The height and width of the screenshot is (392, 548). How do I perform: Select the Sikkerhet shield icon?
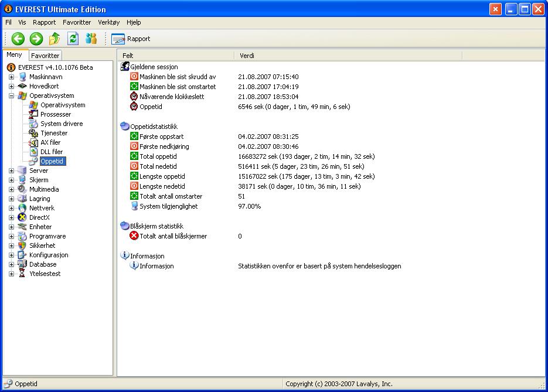[22, 246]
